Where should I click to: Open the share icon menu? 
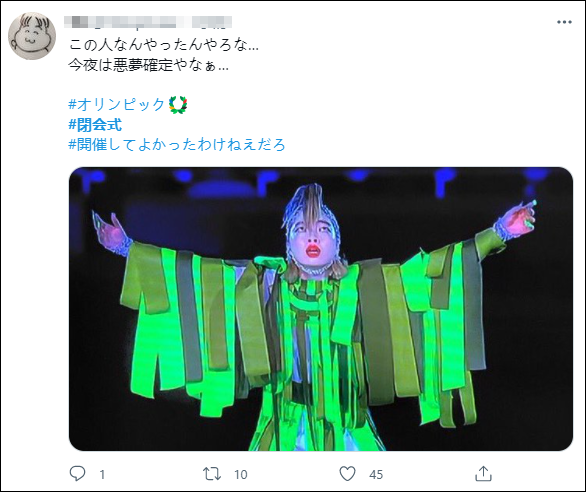pyautogui.click(x=483, y=473)
